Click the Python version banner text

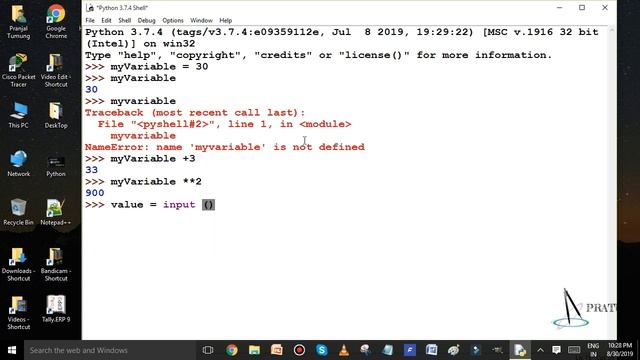[x=342, y=38]
